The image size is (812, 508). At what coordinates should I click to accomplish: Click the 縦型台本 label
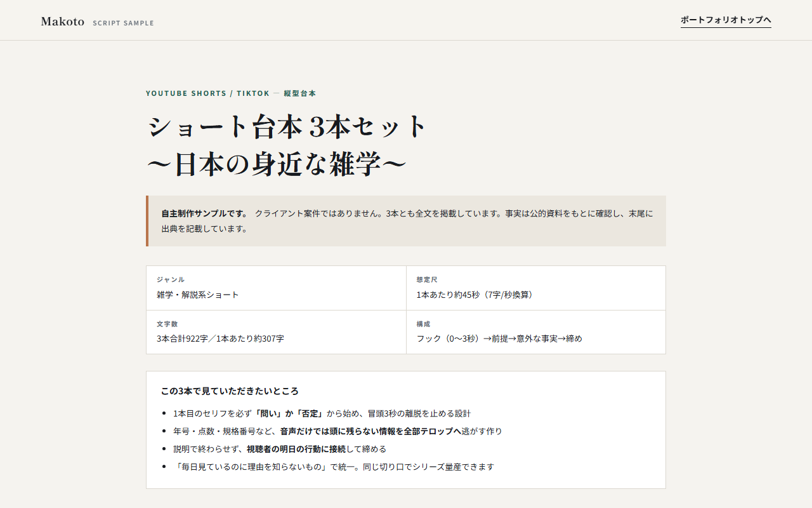[x=300, y=93]
